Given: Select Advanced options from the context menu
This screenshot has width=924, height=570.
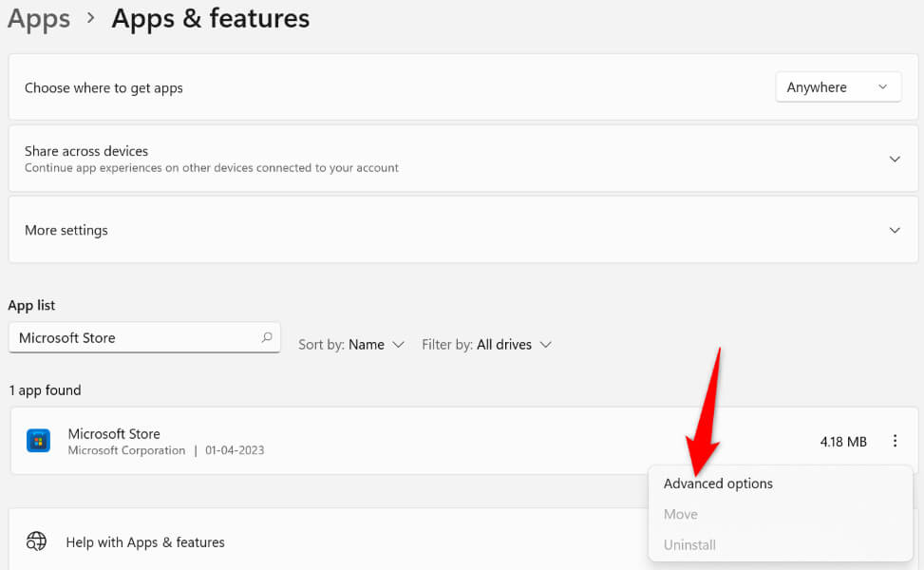Looking at the screenshot, I should (718, 484).
